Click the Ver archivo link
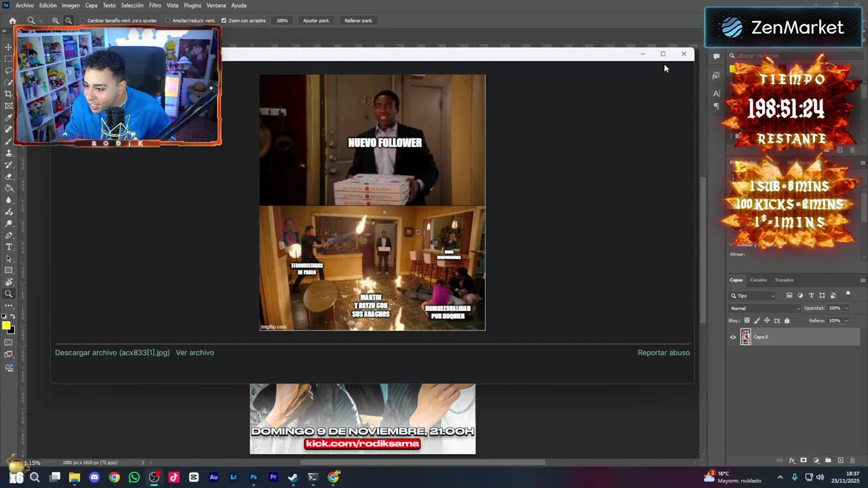The height and width of the screenshot is (488, 868). [x=195, y=352]
